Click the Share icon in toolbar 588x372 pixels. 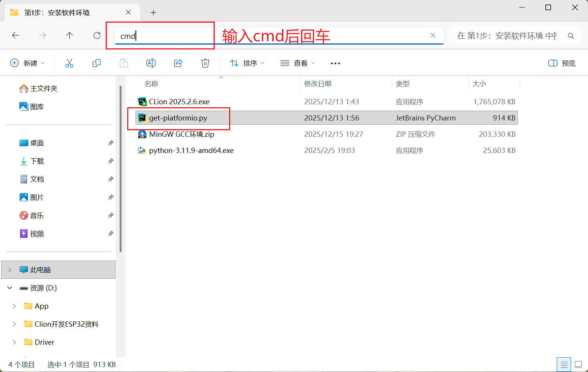pyautogui.click(x=178, y=63)
